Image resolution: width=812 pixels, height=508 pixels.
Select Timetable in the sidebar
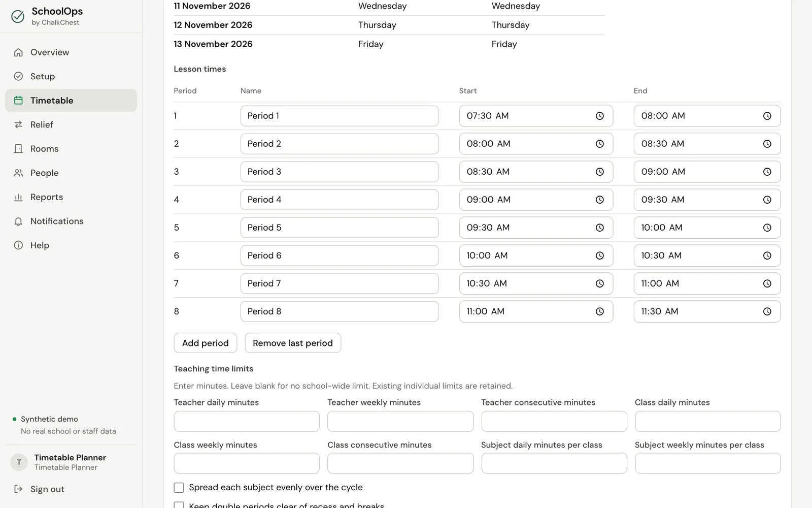pos(71,101)
